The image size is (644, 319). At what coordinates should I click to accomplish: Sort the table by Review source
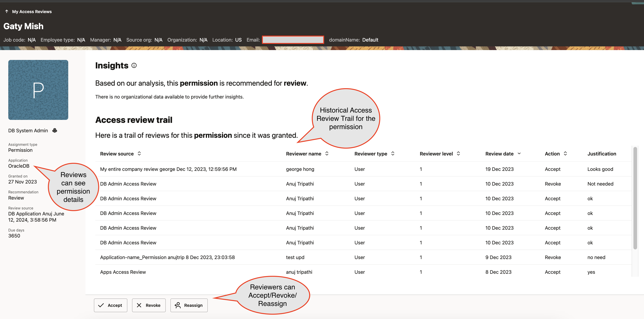139,154
